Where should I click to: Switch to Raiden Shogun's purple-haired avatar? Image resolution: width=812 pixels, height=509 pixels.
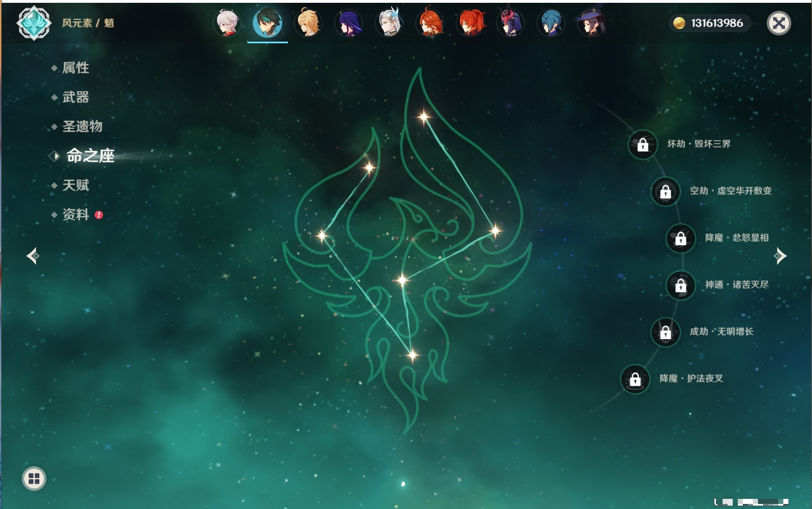349,23
